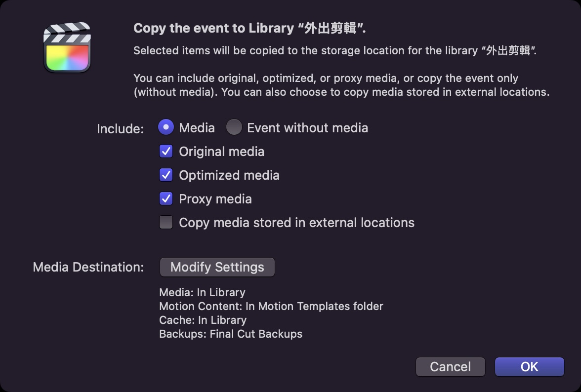
Task: Untick the Proxy media checkbox
Action: coord(166,199)
